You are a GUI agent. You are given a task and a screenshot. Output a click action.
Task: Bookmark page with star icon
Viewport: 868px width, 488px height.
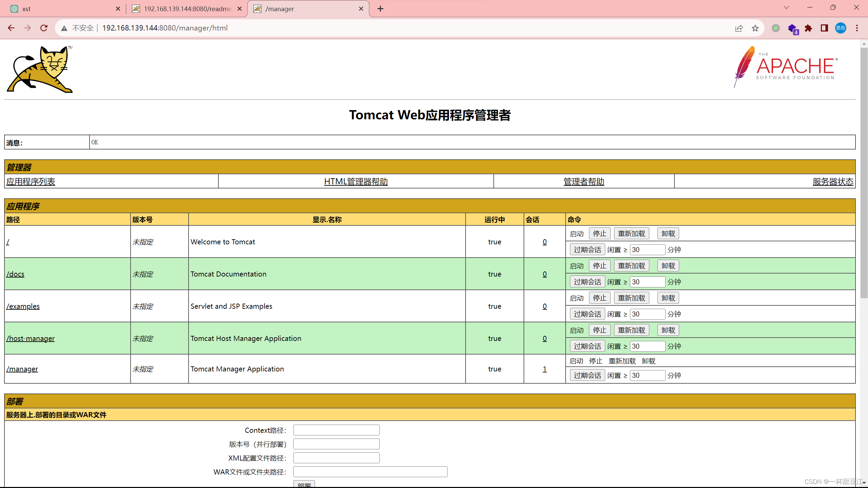755,28
